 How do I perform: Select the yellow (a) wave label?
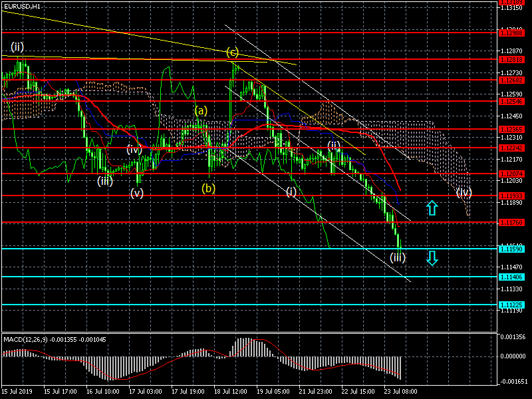pos(201,110)
